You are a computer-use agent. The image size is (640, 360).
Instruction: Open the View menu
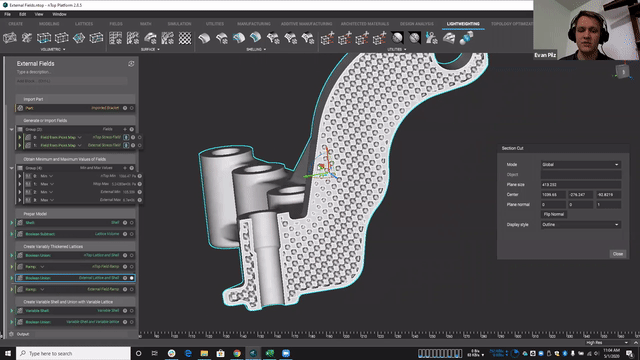pyautogui.click(x=39, y=14)
